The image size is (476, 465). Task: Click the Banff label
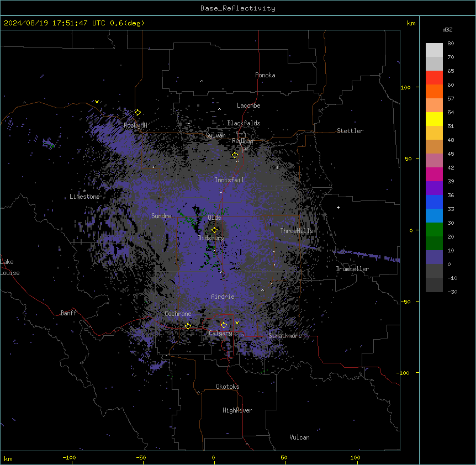click(x=68, y=313)
